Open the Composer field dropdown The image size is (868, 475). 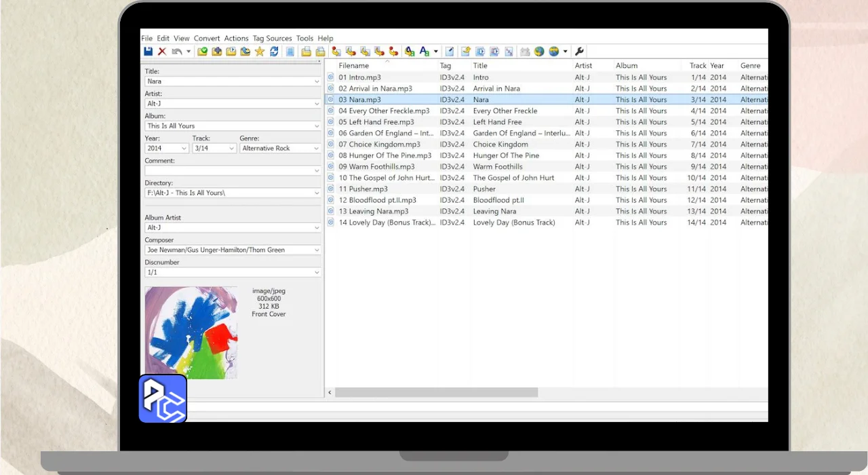(317, 250)
